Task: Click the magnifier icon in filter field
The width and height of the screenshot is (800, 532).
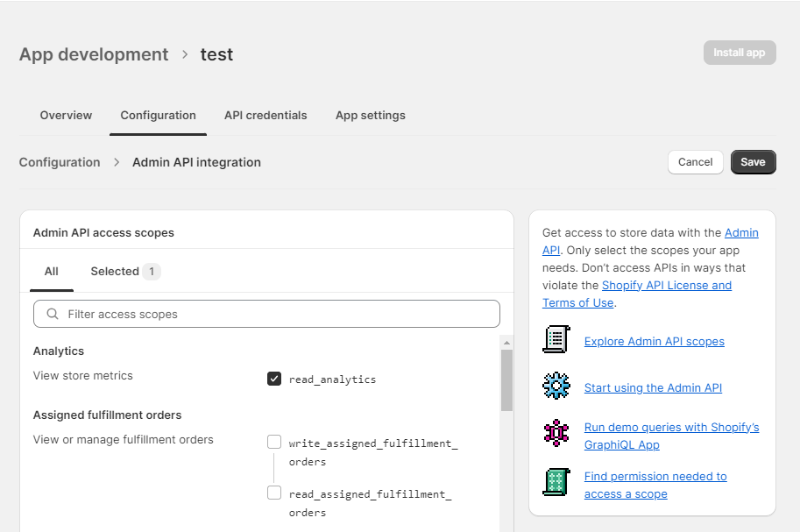Action: click(53, 314)
